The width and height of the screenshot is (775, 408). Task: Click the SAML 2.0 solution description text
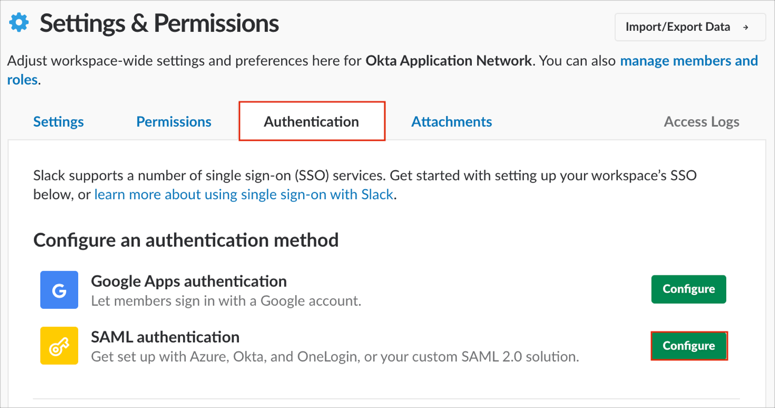(335, 356)
